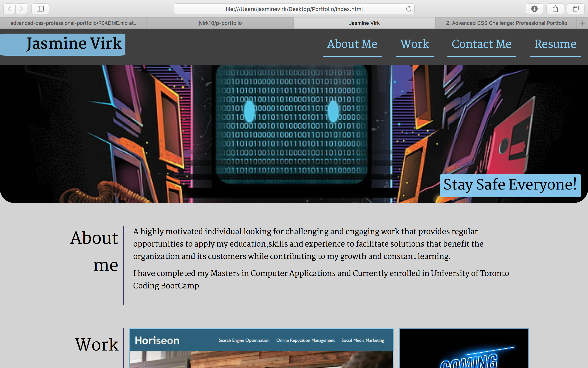Open the Share menu icon

click(x=555, y=9)
